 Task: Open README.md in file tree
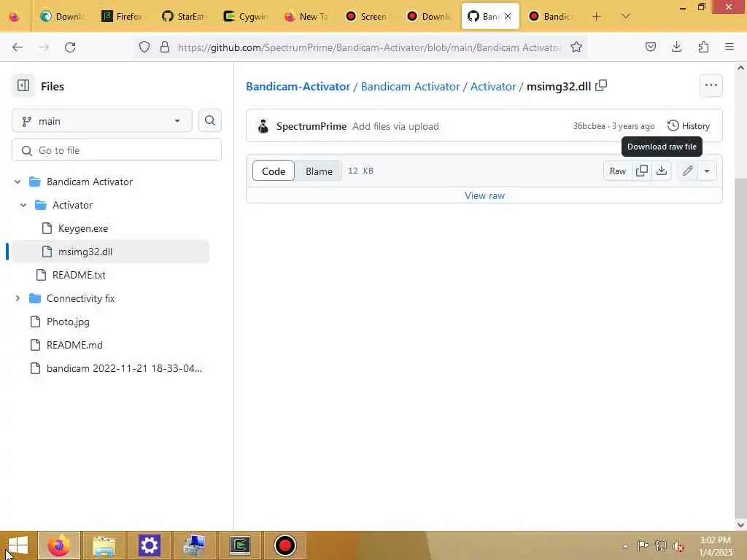pos(74,345)
